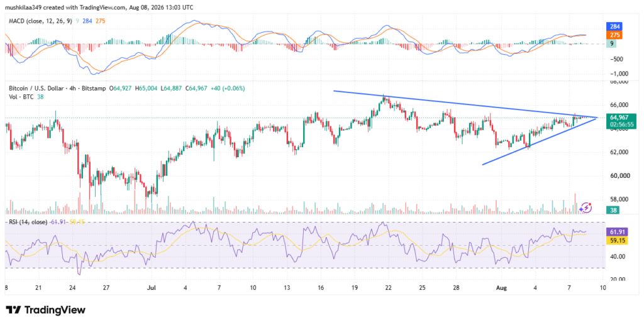This screenshot has width=644, height=325.
Task: Select the ascending lower blue trendline
Action: coord(540,141)
